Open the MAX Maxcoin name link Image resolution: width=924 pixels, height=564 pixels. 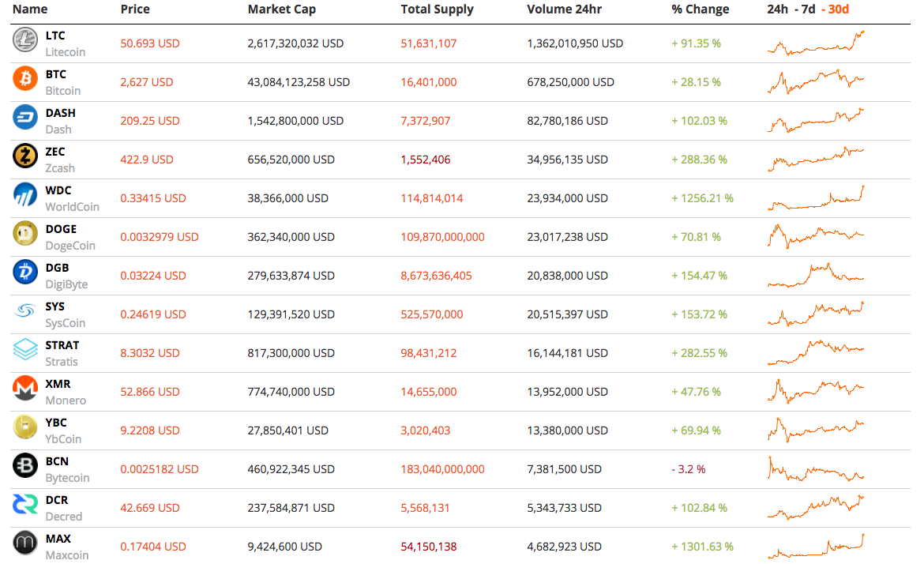tap(58, 539)
